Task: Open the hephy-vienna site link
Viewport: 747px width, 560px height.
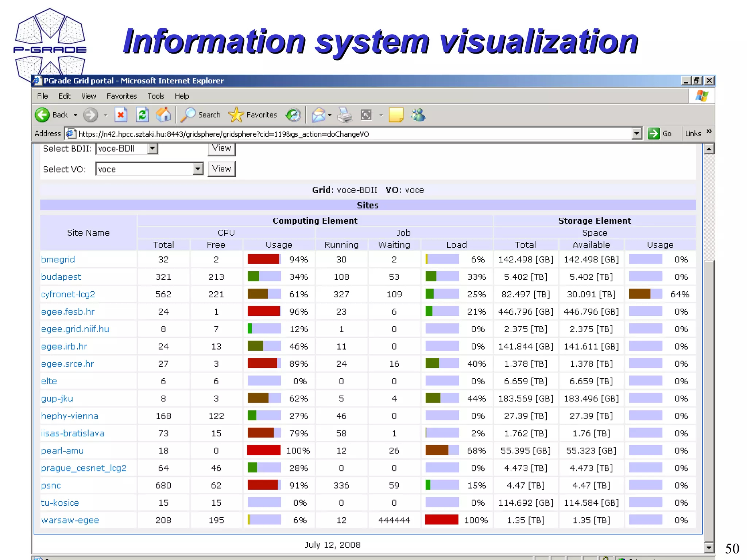Action: point(69,416)
